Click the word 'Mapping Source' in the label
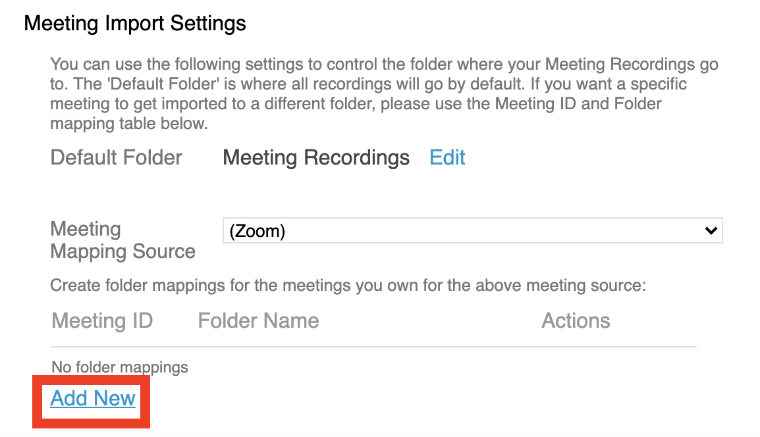 [122, 251]
